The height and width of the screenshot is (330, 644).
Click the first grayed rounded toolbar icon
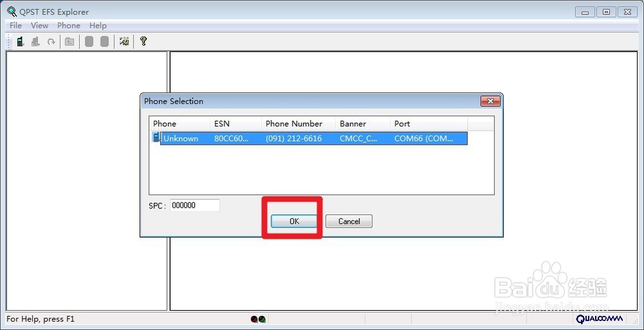click(89, 41)
